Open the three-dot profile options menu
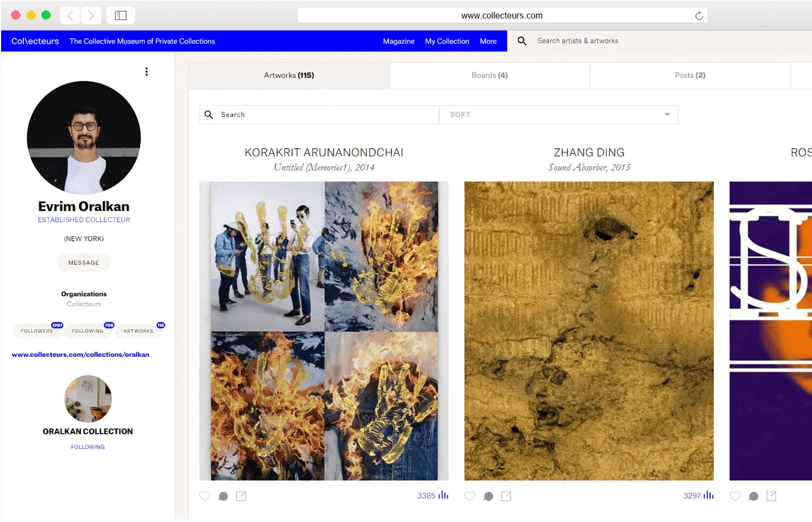 pyautogui.click(x=147, y=71)
